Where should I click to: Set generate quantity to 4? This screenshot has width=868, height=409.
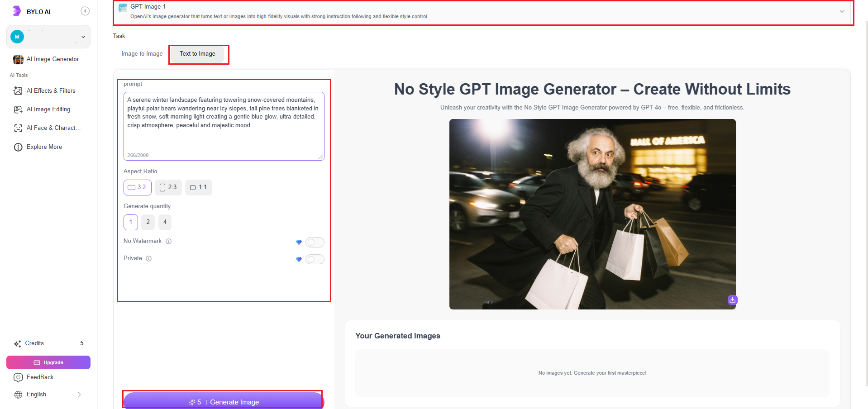(x=165, y=222)
